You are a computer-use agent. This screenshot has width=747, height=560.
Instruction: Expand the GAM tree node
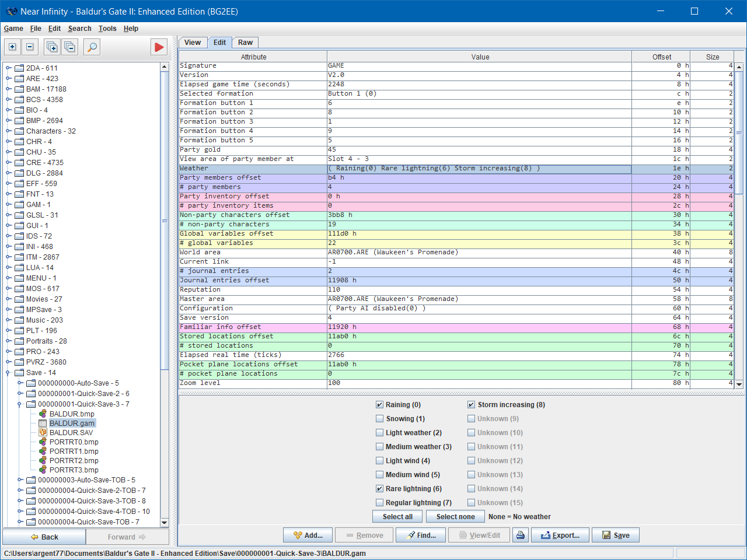coord(9,205)
